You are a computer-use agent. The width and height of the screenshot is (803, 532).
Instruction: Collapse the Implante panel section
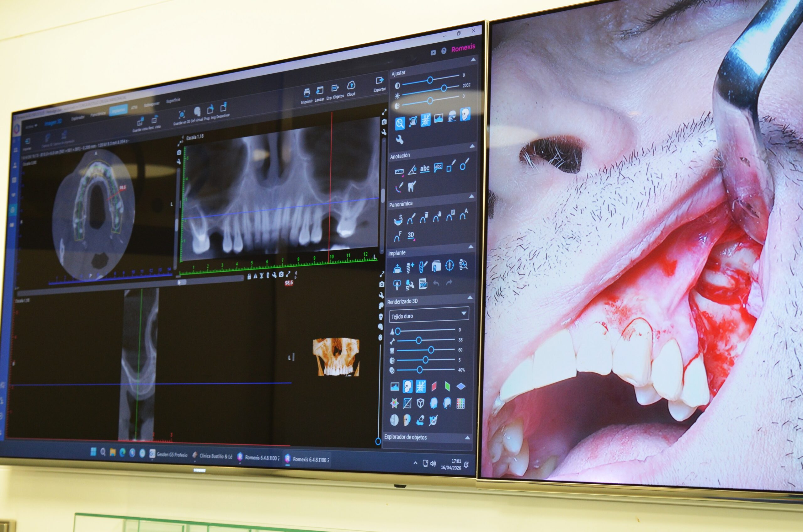[x=471, y=247]
